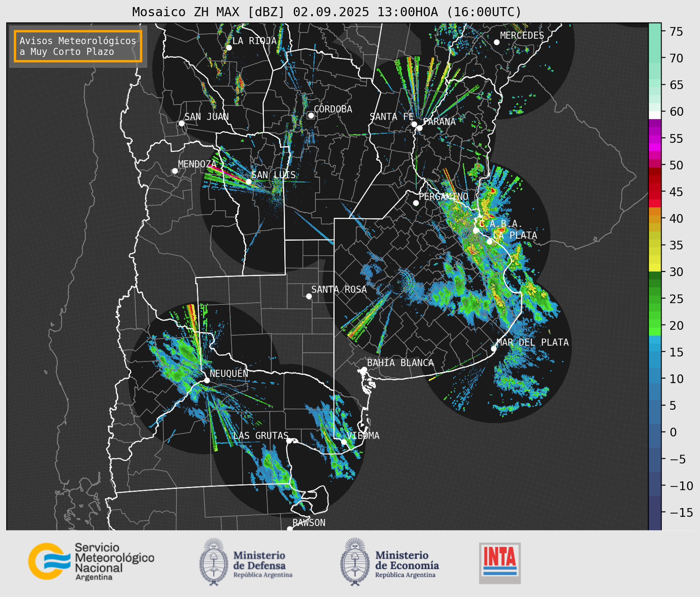Click the Neuquén city marker
This screenshot has height=597, width=700.
[207, 380]
